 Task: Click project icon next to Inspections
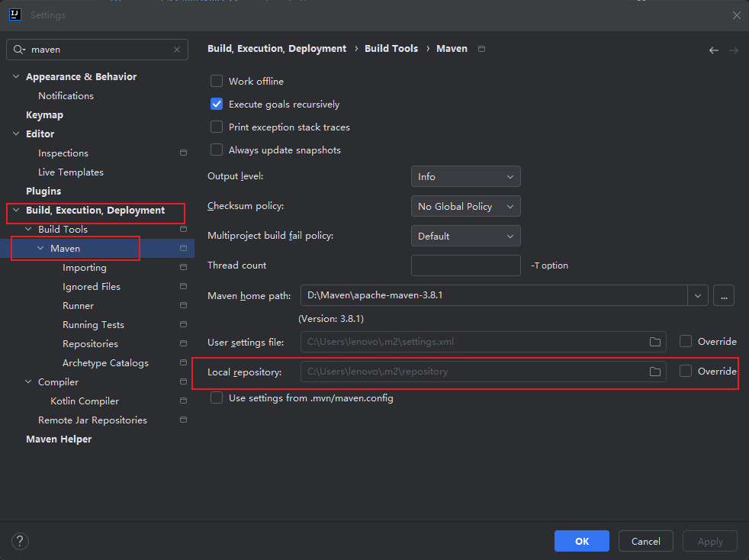pos(183,153)
